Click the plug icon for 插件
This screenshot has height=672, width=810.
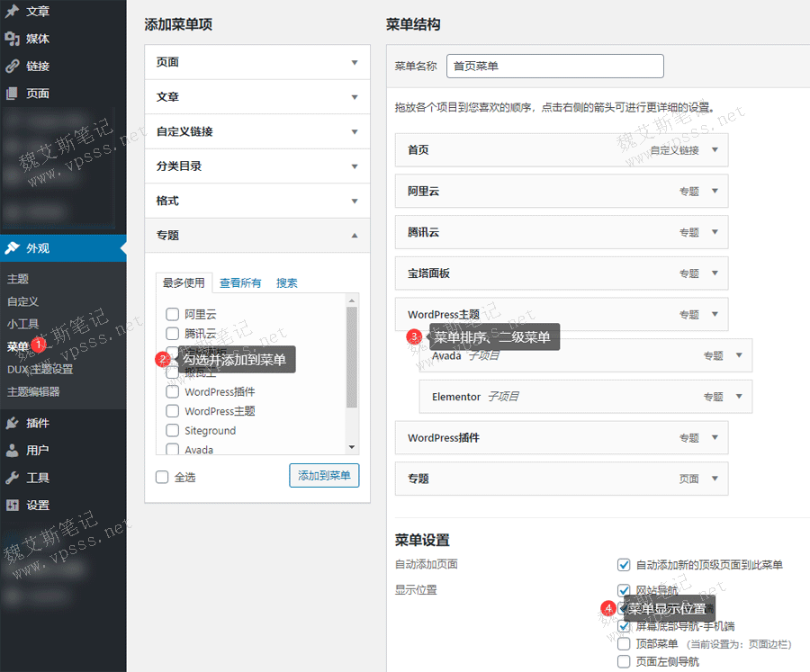13,423
